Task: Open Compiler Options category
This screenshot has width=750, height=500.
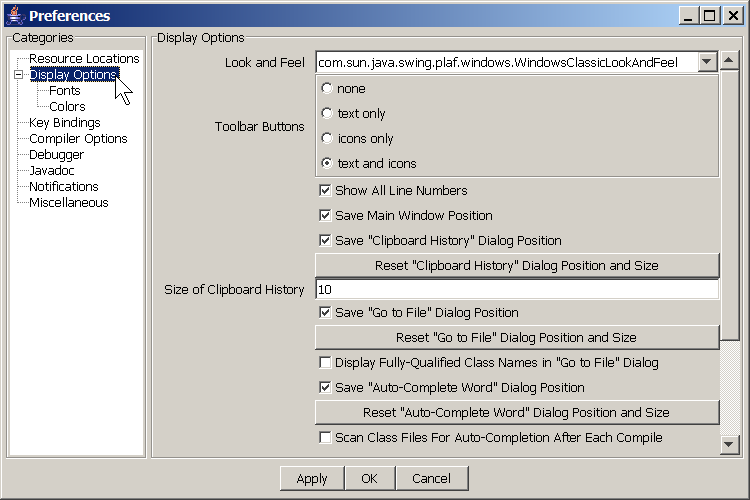Action: pyautogui.click(x=78, y=139)
